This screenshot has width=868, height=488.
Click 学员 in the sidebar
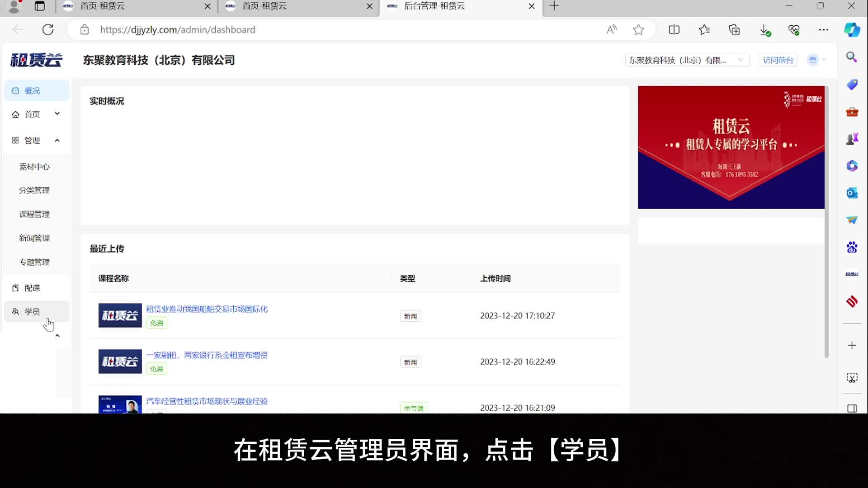tap(37, 312)
